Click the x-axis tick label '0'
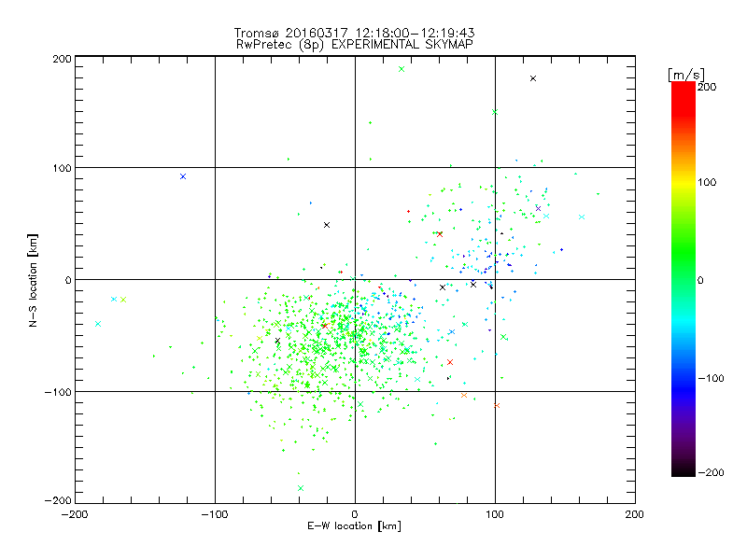The height and width of the screenshot is (560, 747). pyautogui.click(x=355, y=514)
